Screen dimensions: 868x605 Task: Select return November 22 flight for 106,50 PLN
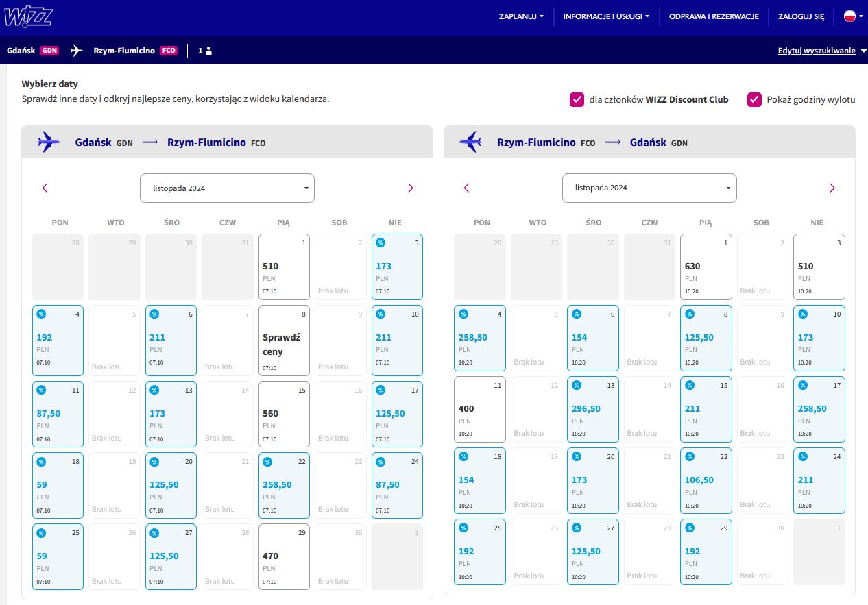tap(706, 480)
